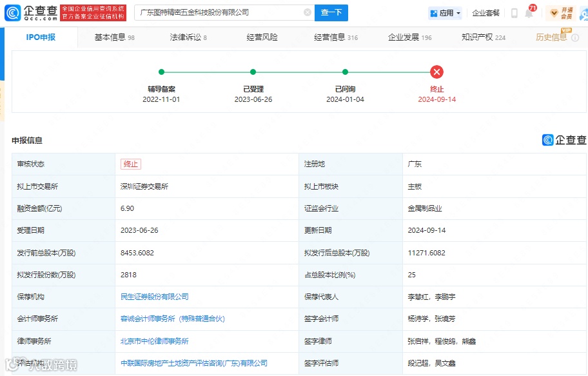Viewport: 588px width, 376px height.
Task: Open notifications bell with 71 badge
Action: pyautogui.click(x=529, y=13)
